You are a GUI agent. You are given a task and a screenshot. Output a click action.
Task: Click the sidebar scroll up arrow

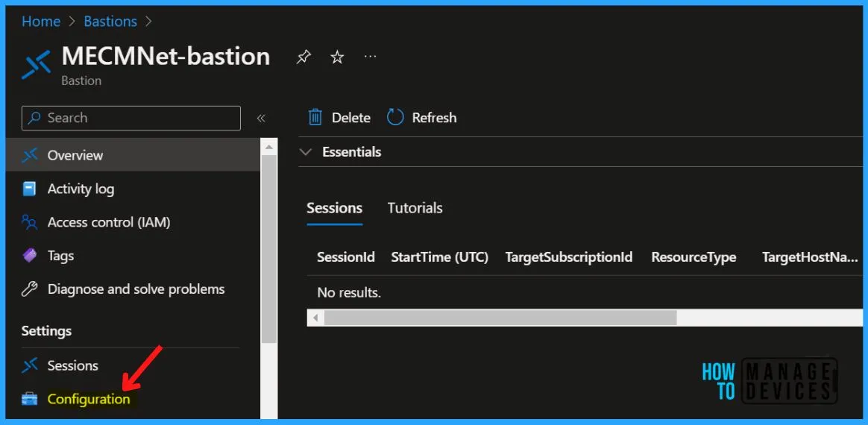tap(268, 147)
